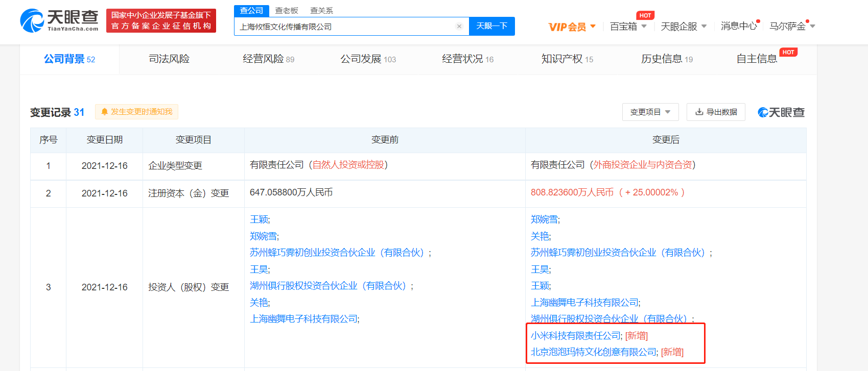This screenshot has height=371, width=868.
Task: Switch to the 自主信息 tab
Action: click(757, 59)
